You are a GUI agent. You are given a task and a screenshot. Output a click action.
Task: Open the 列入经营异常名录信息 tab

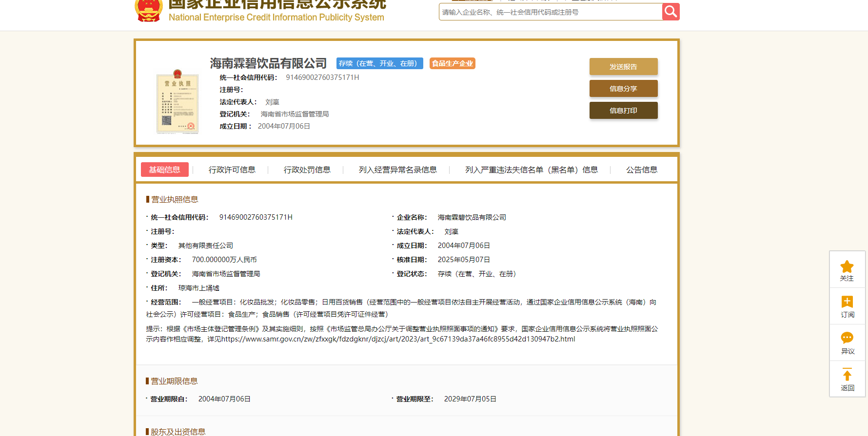398,170
